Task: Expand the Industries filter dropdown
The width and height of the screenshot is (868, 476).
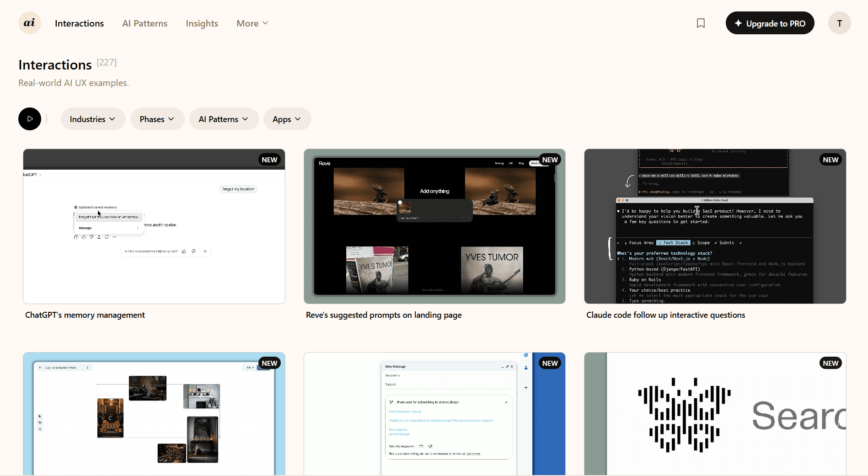Action: coord(93,119)
